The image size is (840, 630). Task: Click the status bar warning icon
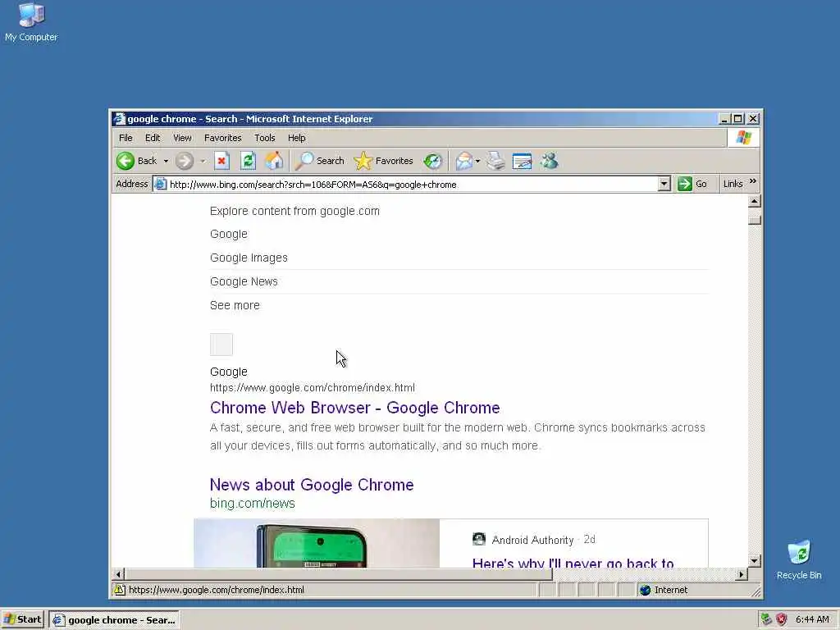pos(120,590)
